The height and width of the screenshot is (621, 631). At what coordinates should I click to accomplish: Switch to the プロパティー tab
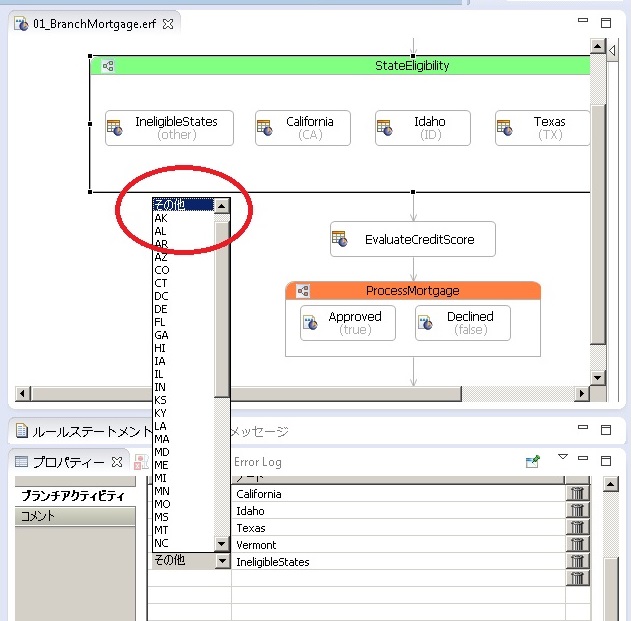point(68,462)
